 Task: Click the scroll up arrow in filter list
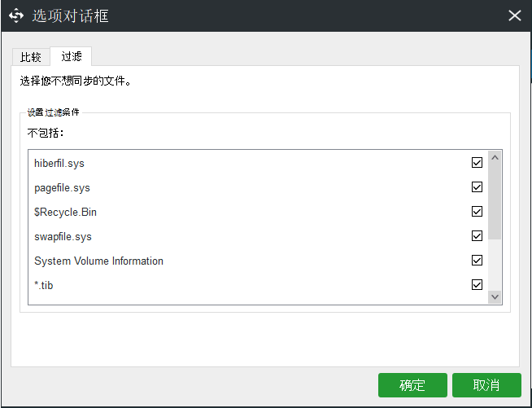tap(495, 157)
